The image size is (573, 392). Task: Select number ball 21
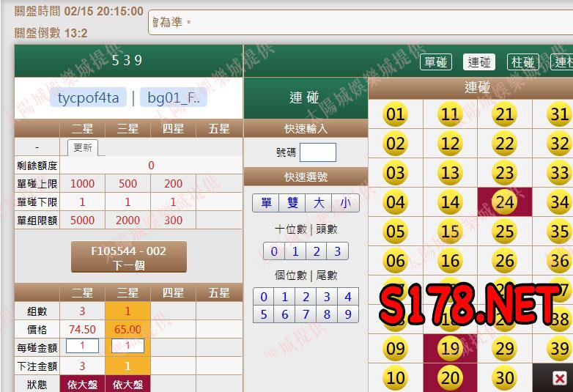pyautogui.click(x=505, y=114)
